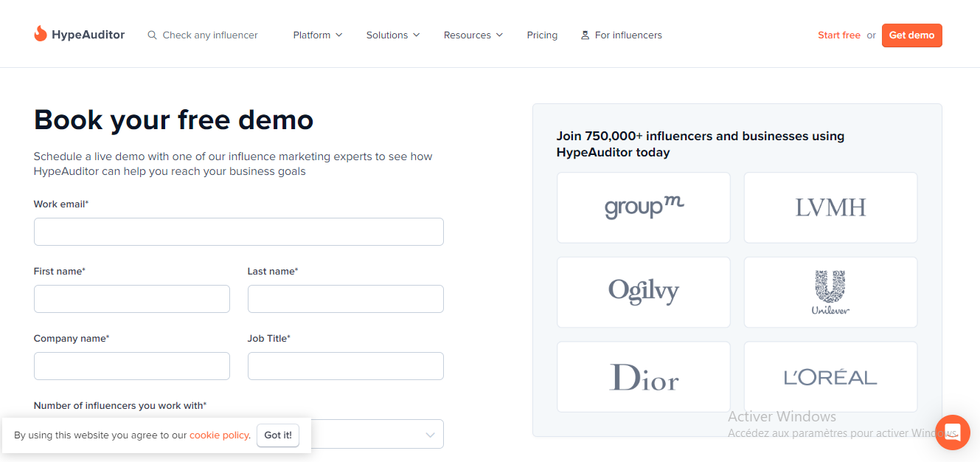This screenshot has height=462, width=980.
Task: Click into the Work email field
Action: click(239, 232)
